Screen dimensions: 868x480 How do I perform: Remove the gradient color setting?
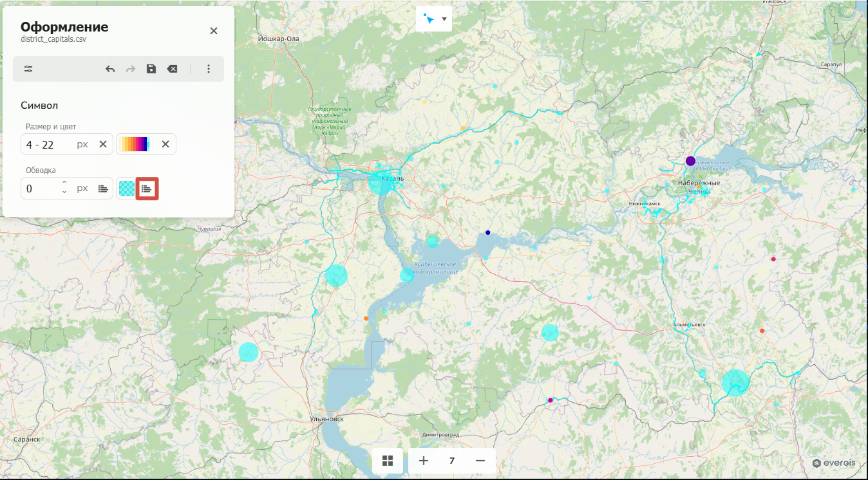pos(165,144)
